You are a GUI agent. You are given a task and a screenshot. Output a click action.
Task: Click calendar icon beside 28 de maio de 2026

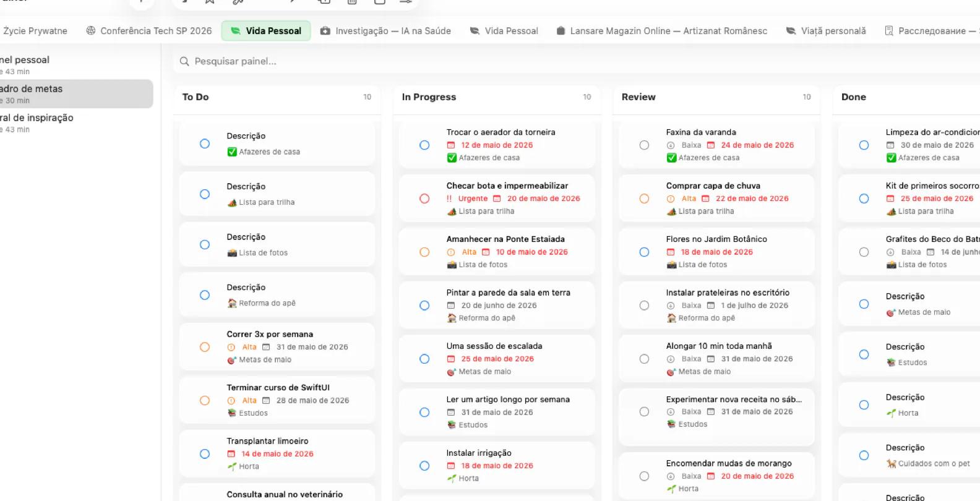266,401
